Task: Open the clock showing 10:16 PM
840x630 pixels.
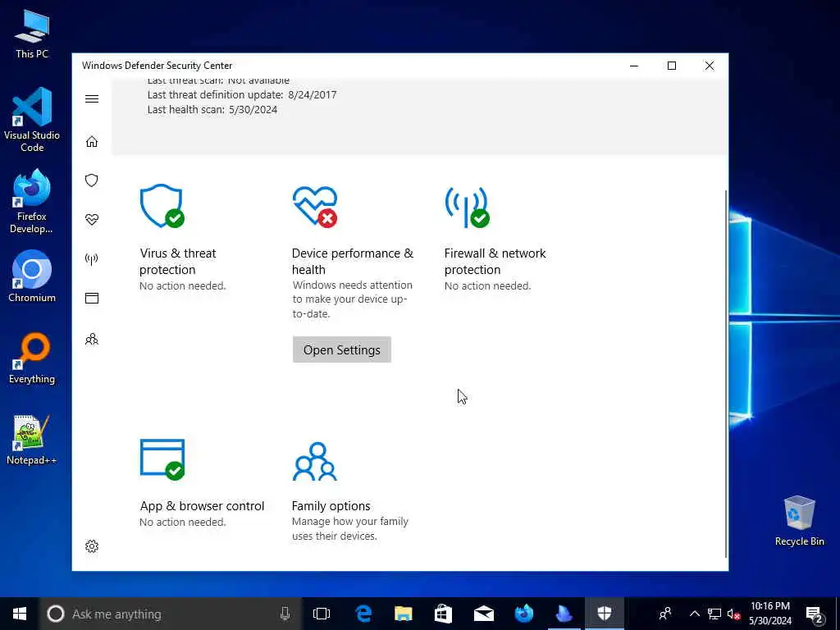Action: click(769, 614)
